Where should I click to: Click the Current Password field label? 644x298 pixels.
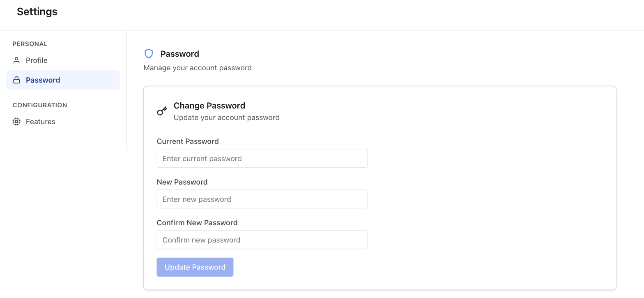click(x=188, y=141)
